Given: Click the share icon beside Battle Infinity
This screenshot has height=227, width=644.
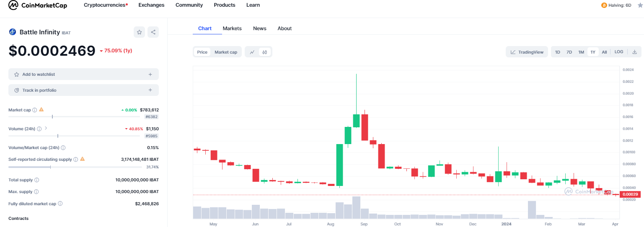Looking at the screenshot, I should (153, 32).
